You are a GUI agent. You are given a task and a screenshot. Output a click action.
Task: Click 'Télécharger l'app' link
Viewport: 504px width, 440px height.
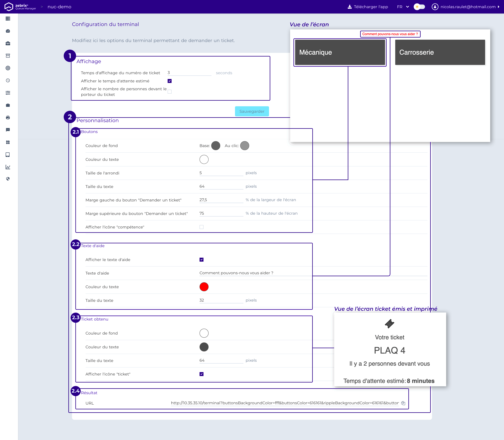point(368,7)
